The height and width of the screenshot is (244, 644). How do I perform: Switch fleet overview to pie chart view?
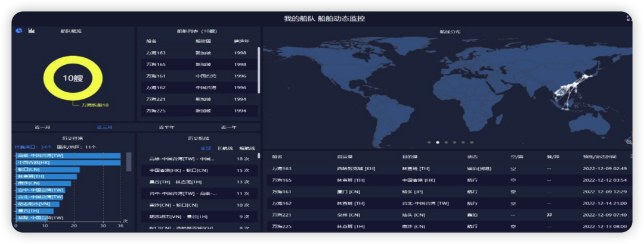click(19, 30)
